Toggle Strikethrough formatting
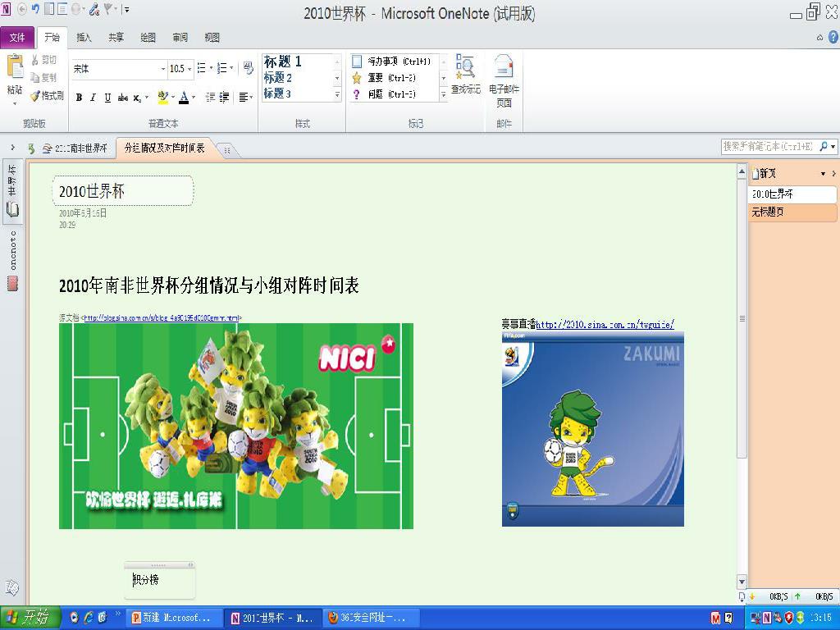The image size is (840, 630). (x=123, y=98)
